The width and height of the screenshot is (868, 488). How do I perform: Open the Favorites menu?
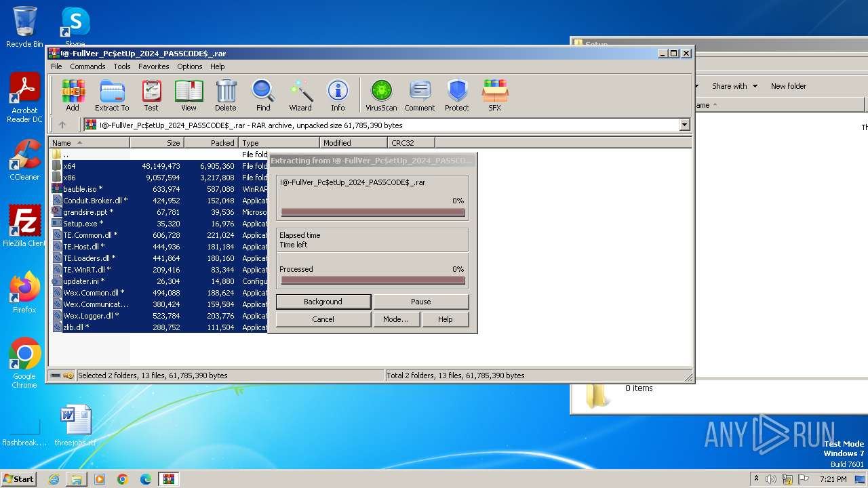click(x=154, y=66)
